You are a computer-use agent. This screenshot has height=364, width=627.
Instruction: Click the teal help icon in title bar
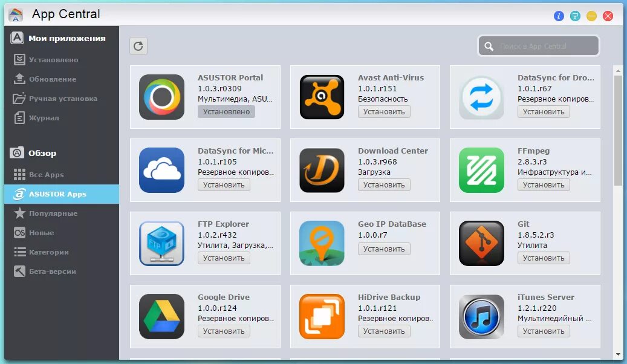575,16
